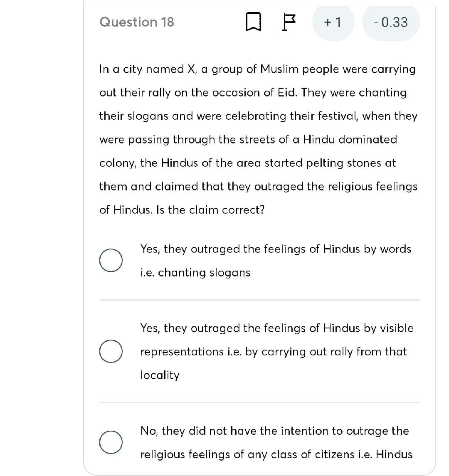Click the text 'Is the claim correct?'
Image resolution: width=449 pixels, height=476 pixels.
click(x=210, y=210)
